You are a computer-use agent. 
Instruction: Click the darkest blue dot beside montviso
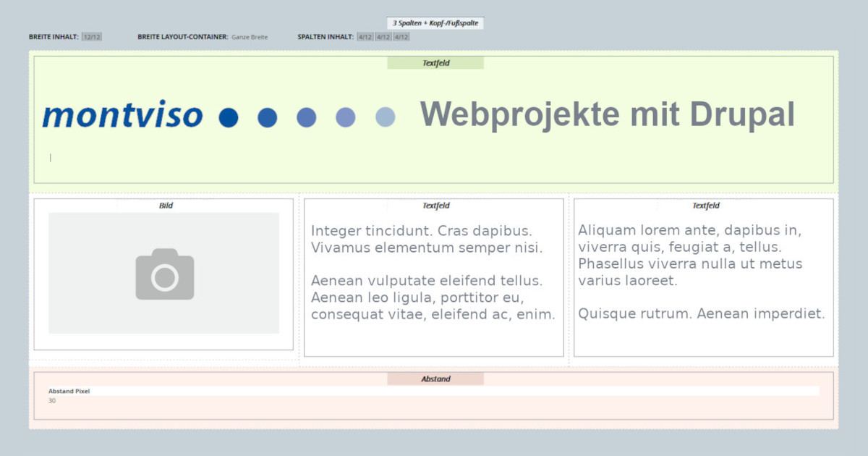(229, 117)
